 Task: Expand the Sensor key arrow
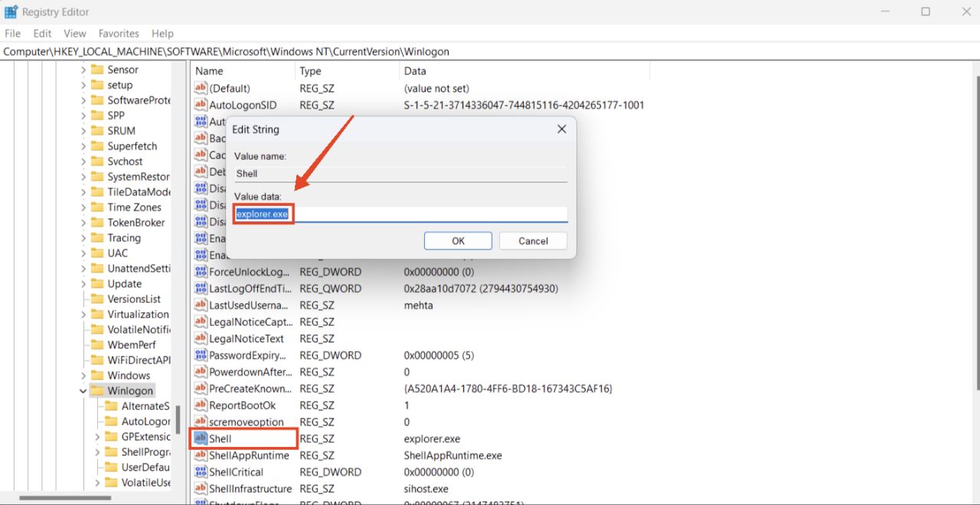coord(83,70)
